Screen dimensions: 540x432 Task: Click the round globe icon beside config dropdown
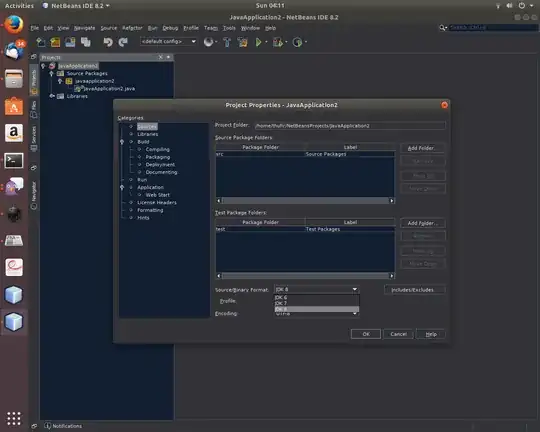pos(208,42)
